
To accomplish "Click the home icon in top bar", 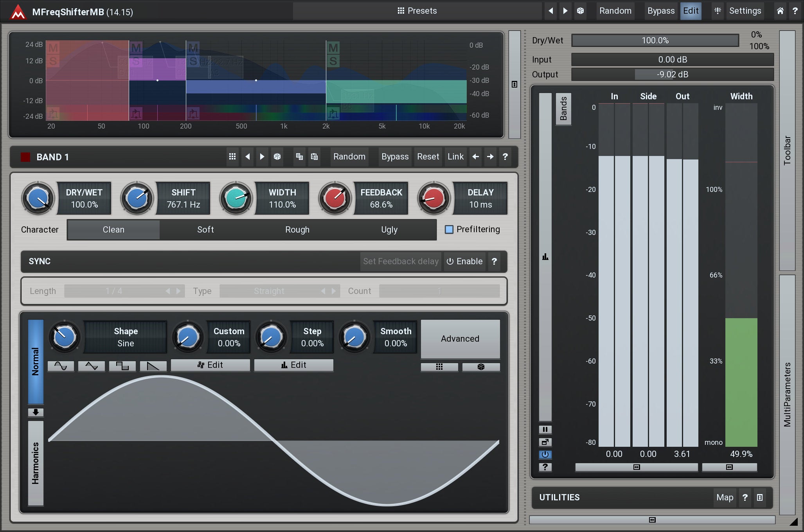I will (780, 11).
